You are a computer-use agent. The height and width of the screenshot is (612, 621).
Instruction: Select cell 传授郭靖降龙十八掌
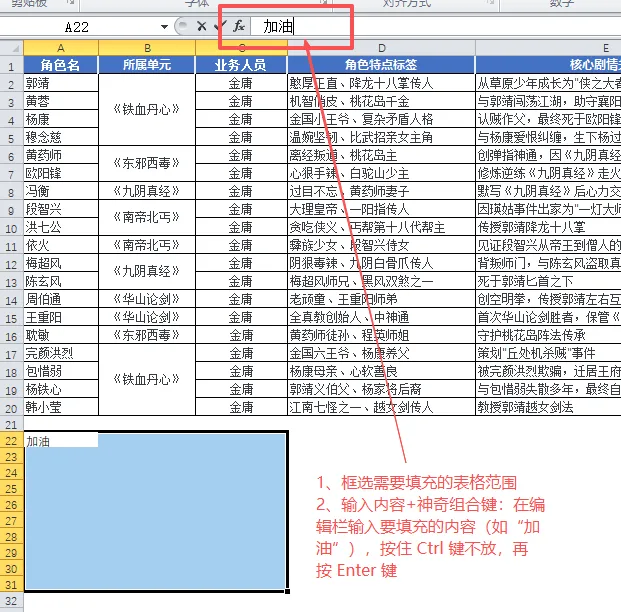click(x=548, y=227)
